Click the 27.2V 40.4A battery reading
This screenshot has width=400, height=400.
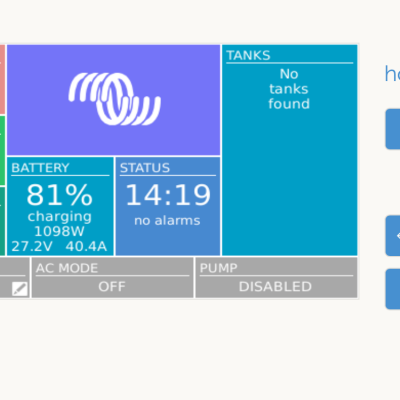[x=59, y=246]
